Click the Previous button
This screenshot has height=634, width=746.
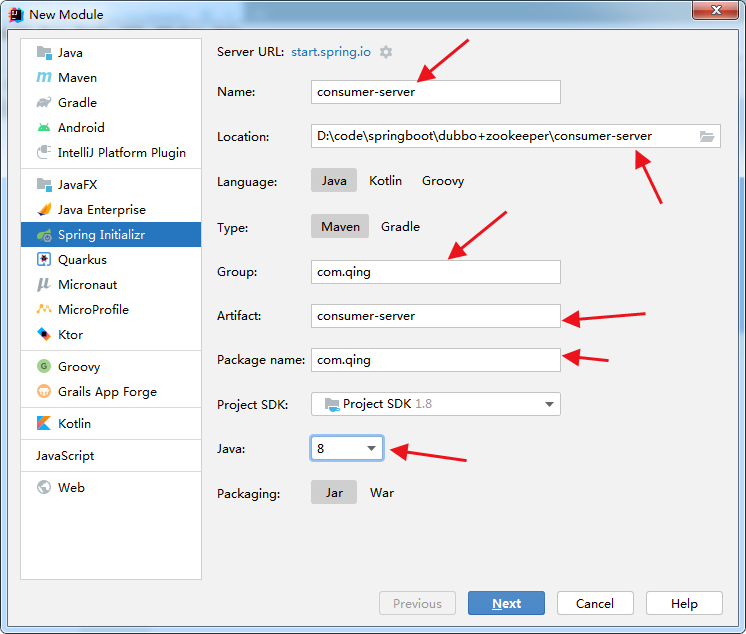point(417,603)
